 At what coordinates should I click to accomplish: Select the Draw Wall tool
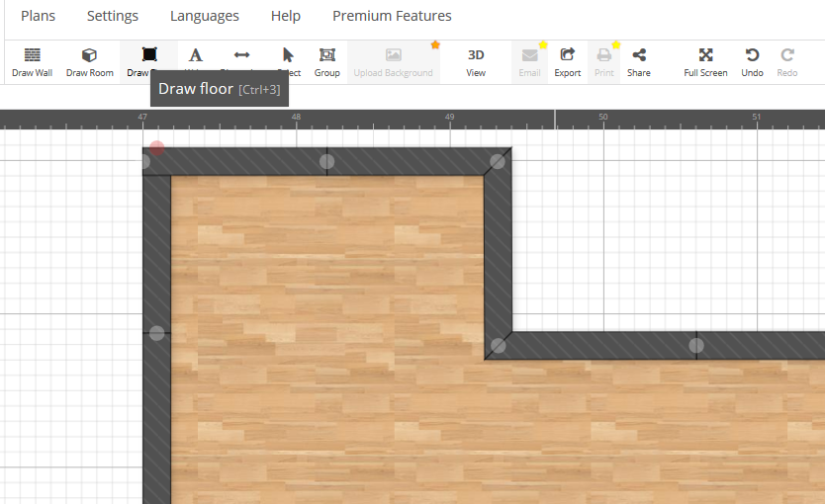point(32,62)
